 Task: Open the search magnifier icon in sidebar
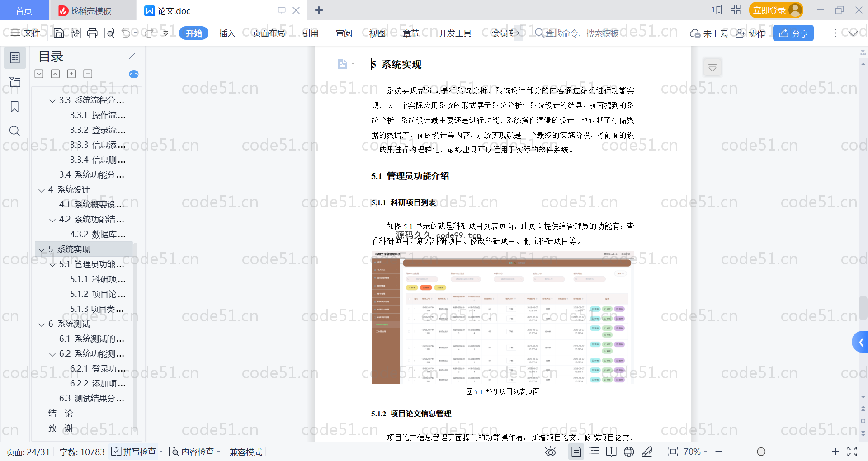pos(15,131)
